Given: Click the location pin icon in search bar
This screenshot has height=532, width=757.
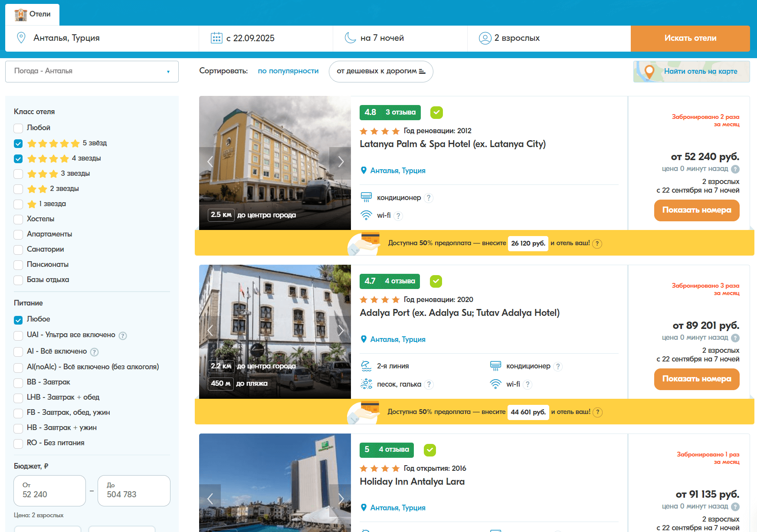Looking at the screenshot, I should coord(21,38).
